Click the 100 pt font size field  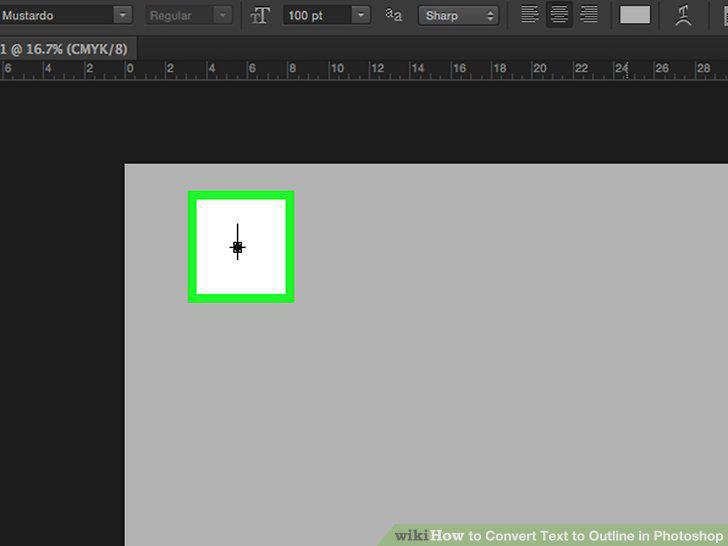pos(318,15)
